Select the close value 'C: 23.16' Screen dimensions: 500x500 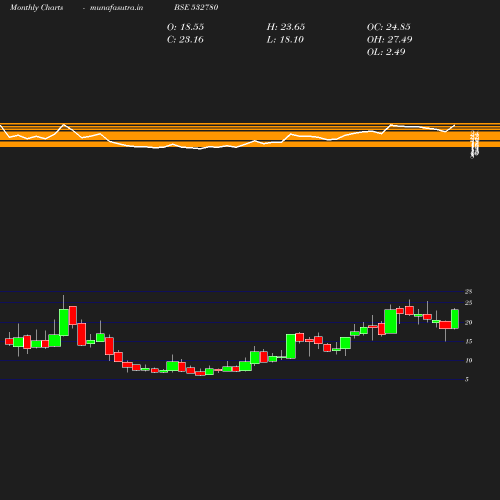[x=185, y=39]
